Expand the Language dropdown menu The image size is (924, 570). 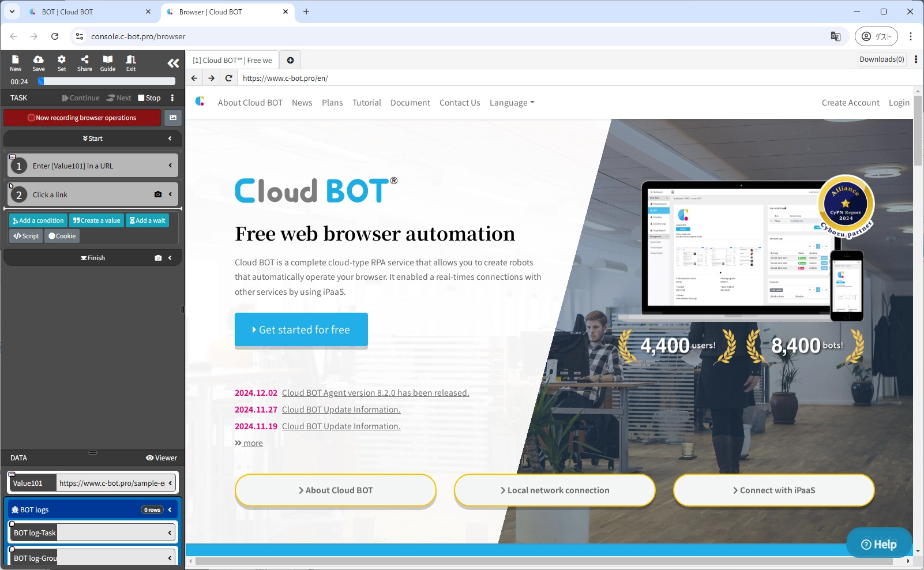coord(512,103)
